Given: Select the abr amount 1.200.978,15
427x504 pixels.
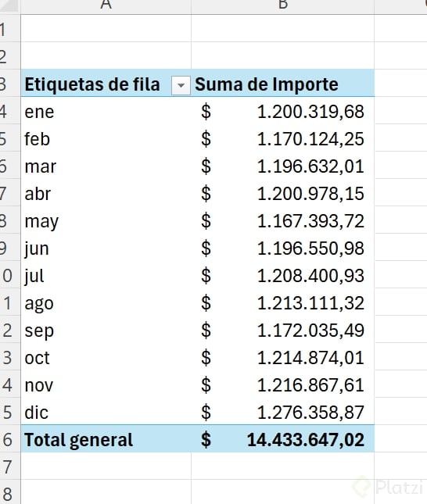Looking at the screenshot, I should tap(283, 192).
